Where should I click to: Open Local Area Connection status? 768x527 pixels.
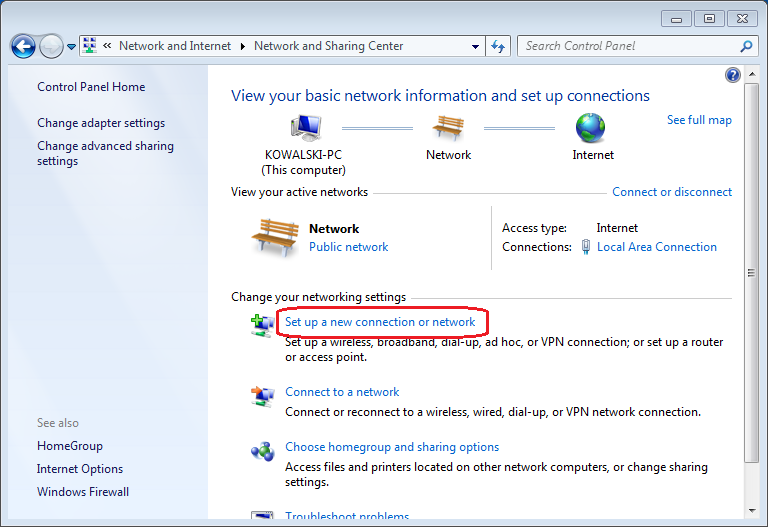point(656,247)
